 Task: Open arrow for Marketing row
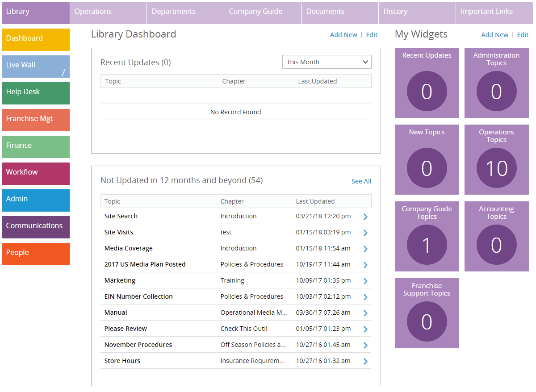[x=365, y=281]
